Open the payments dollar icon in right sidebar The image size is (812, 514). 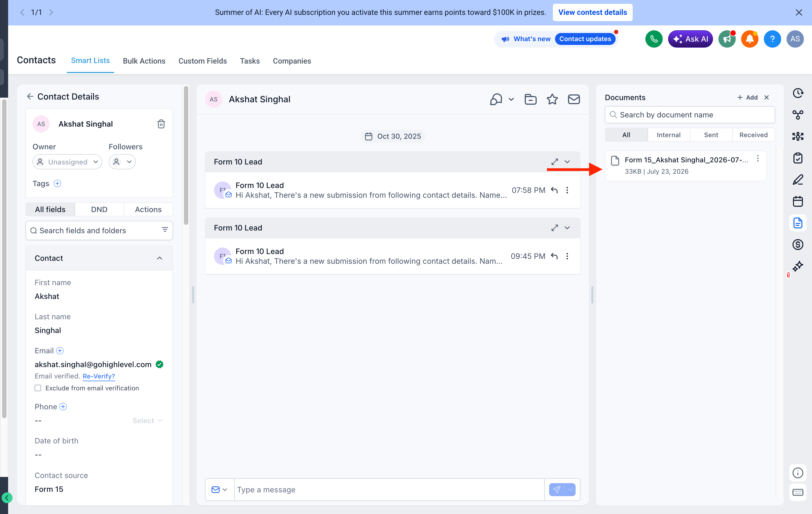(x=797, y=245)
